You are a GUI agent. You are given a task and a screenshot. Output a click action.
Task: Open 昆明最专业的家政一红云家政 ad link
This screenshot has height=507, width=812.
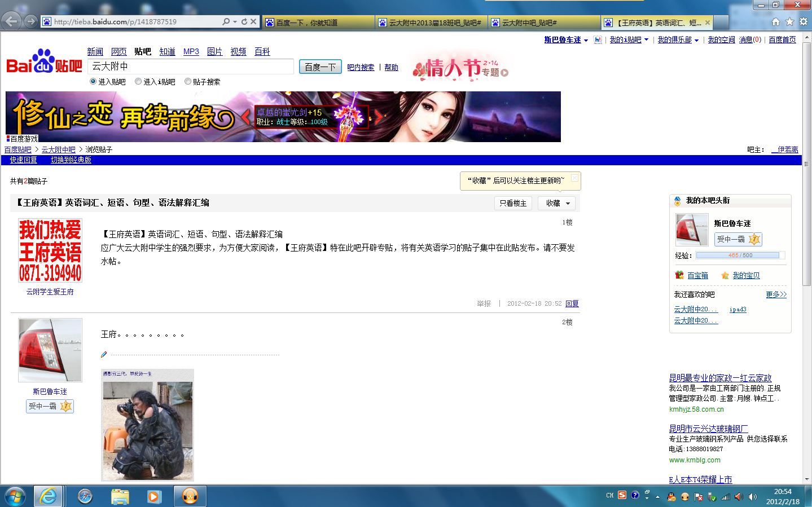click(720, 378)
